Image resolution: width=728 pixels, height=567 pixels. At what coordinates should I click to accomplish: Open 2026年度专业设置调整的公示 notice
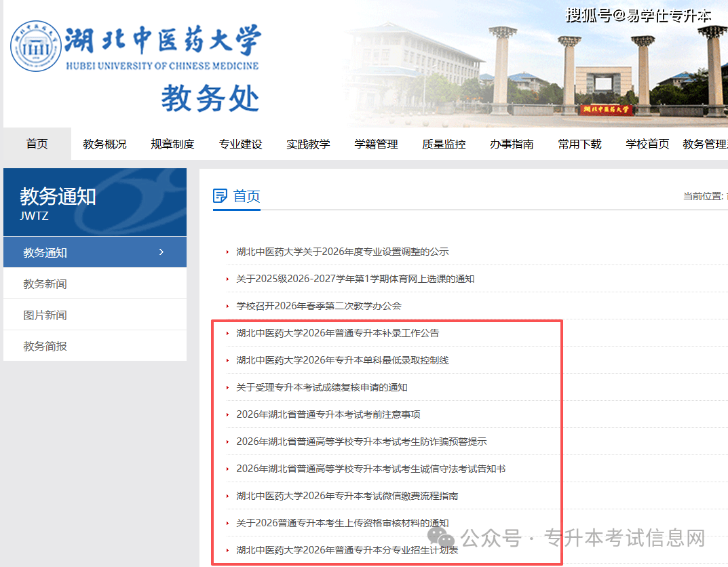coord(343,252)
